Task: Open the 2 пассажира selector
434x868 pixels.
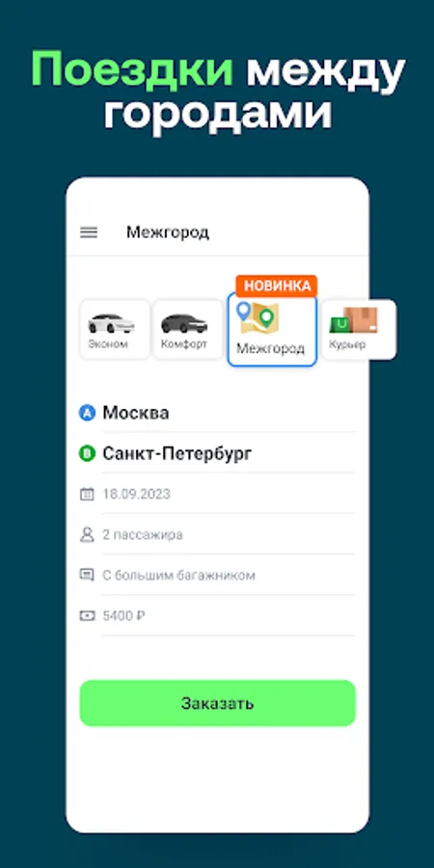Action: [x=228, y=534]
